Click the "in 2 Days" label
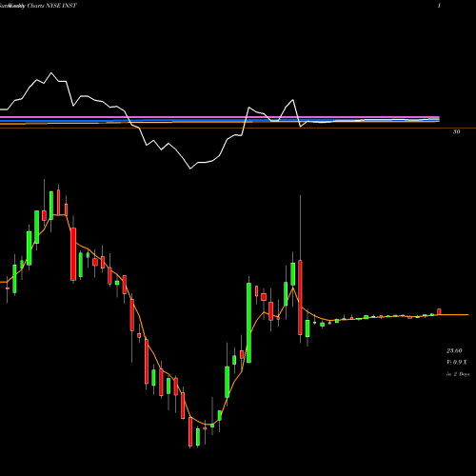This screenshot has width=476, height=476. click(458, 374)
